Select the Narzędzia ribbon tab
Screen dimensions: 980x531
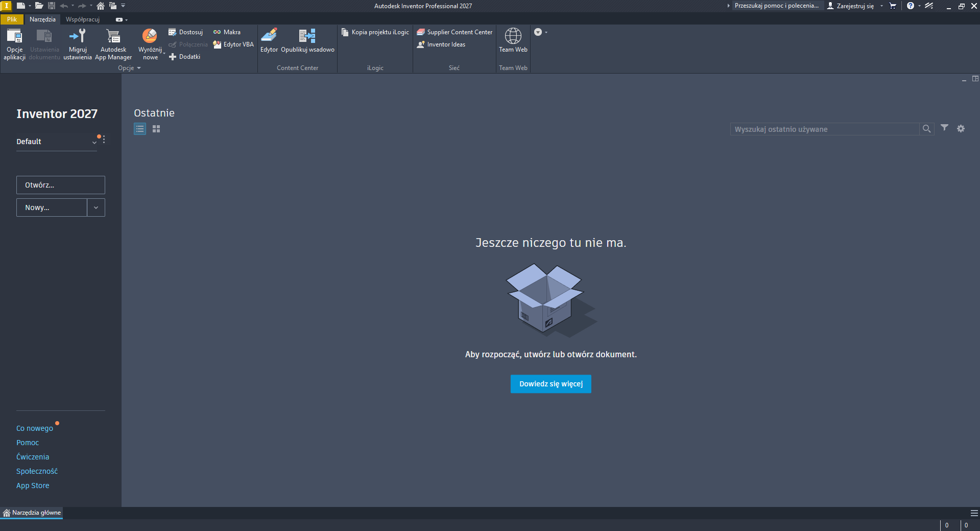42,19
